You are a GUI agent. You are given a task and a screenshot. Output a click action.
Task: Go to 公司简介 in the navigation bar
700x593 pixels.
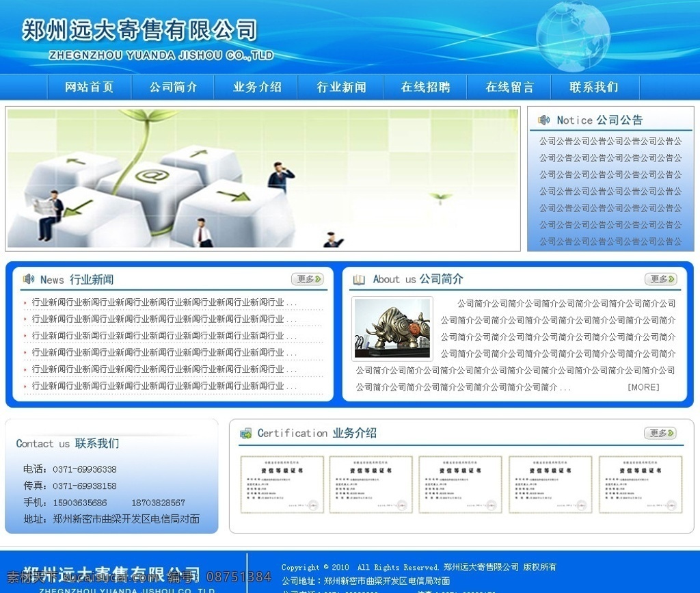[x=173, y=87]
